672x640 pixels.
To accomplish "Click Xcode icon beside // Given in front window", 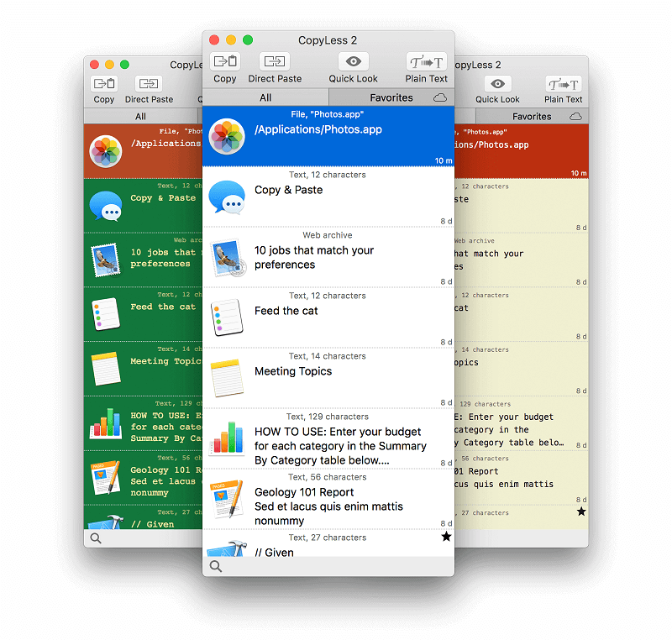I will pyautogui.click(x=228, y=548).
